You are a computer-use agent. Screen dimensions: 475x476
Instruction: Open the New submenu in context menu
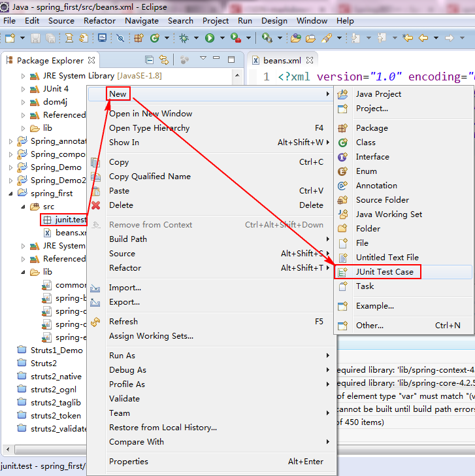pos(210,93)
